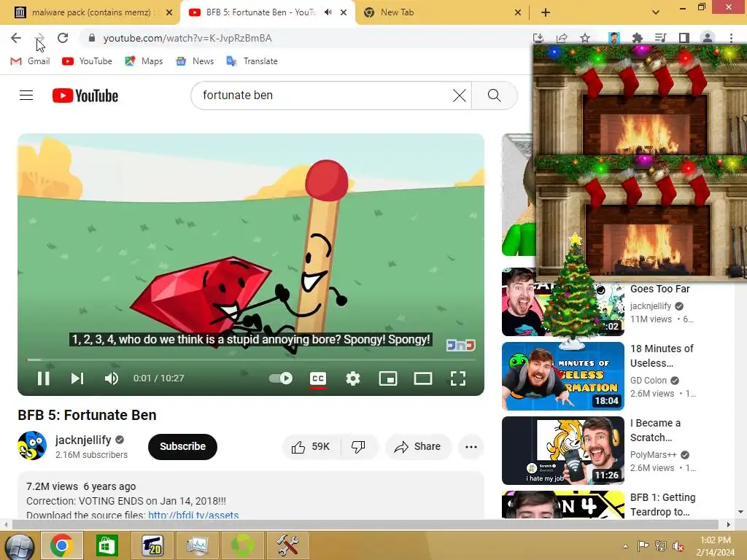This screenshot has width=747, height=560.
Task: Enter fullscreen mode
Action: pyautogui.click(x=458, y=378)
